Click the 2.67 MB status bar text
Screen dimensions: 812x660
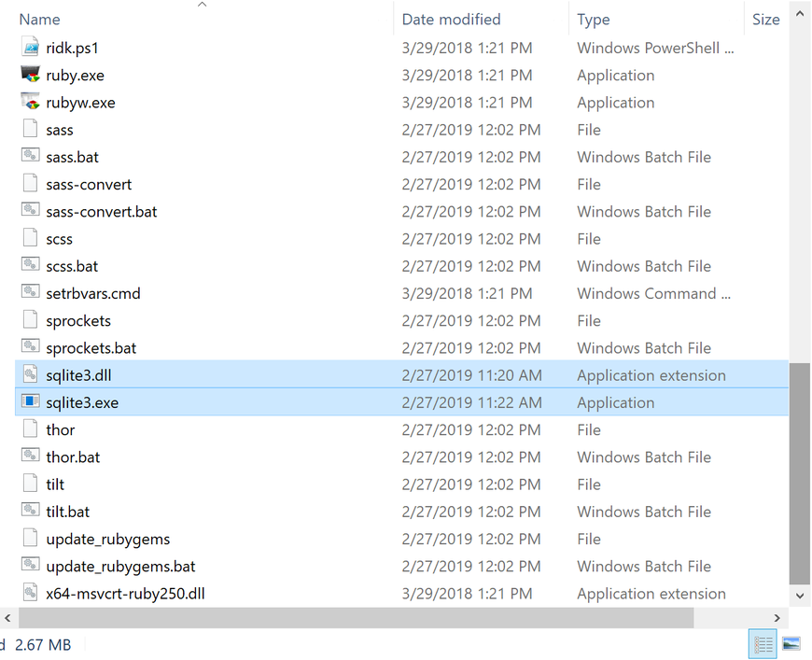(43, 644)
